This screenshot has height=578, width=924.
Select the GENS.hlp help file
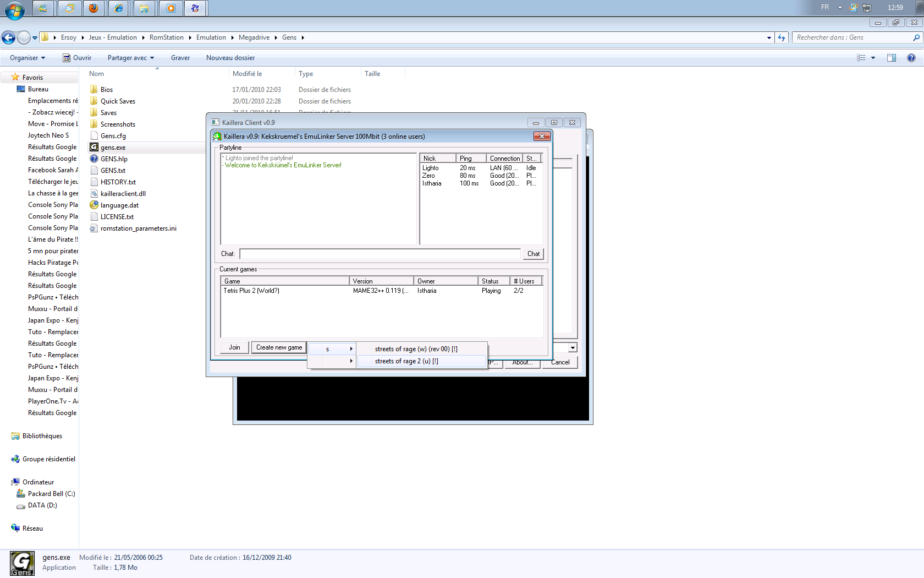(114, 159)
